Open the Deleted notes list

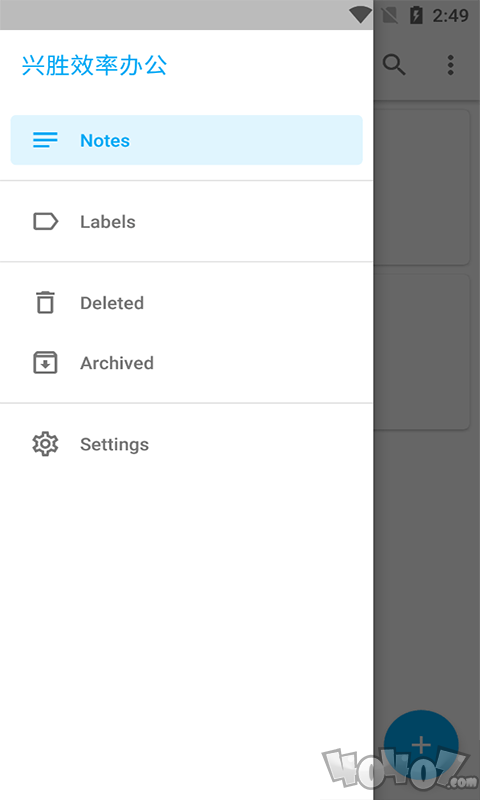pyautogui.click(x=186, y=303)
